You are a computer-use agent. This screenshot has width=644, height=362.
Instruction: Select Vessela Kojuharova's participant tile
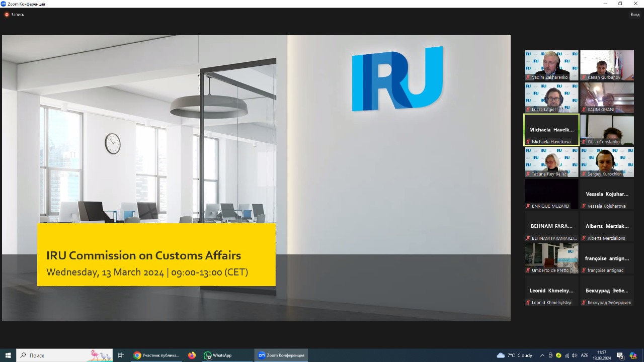[x=607, y=194]
